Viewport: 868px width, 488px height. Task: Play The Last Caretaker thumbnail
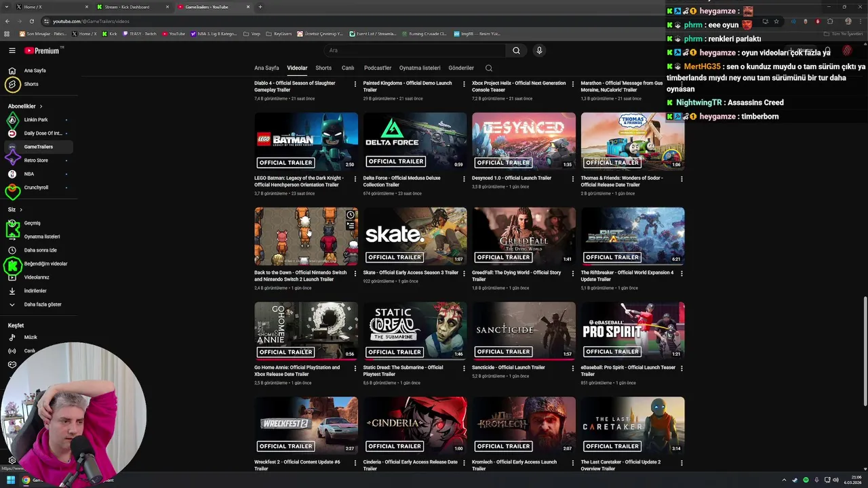pos(633,426)
